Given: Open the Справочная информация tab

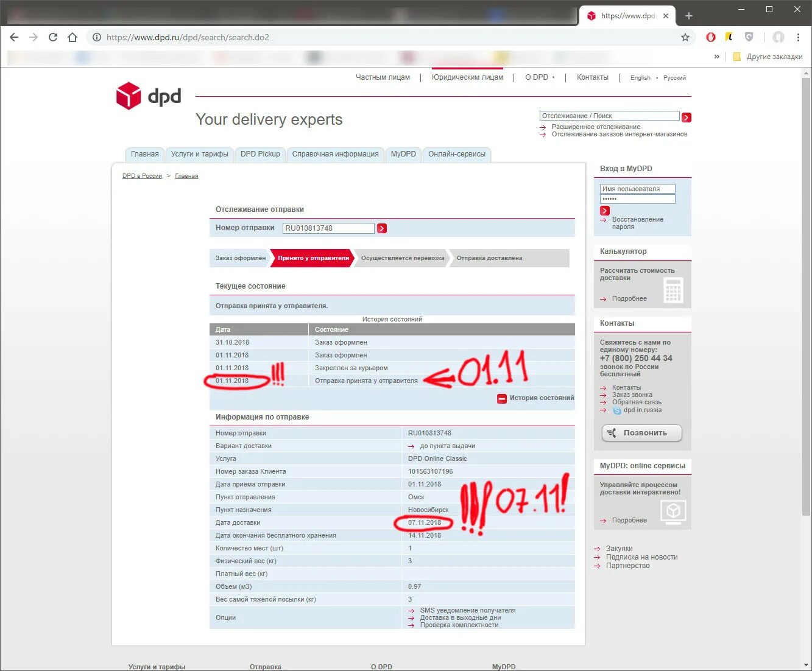Looking at the screenshot, I should click(335, 154).
